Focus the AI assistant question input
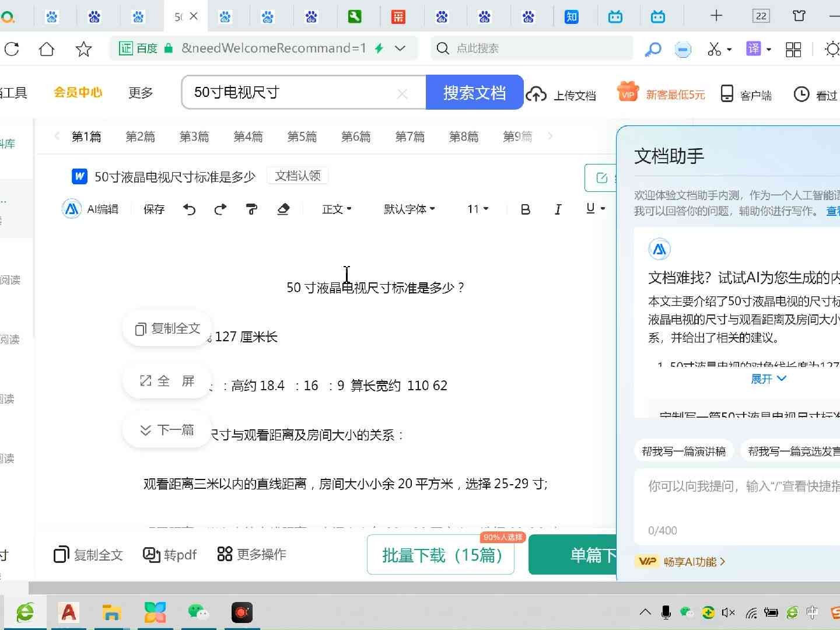Viewport: 840px width, 630px height. click(x=737, y=506)
